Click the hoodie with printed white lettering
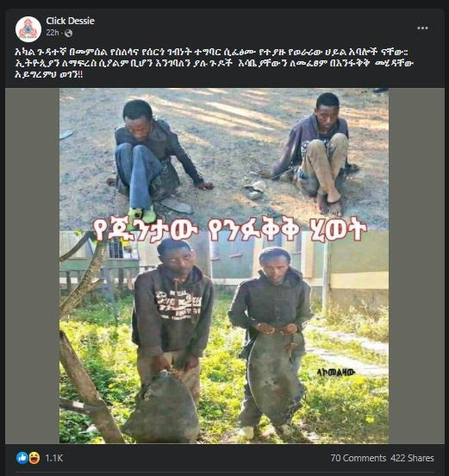449x476 pixels. pyautogui.click(x=173, y=311)
